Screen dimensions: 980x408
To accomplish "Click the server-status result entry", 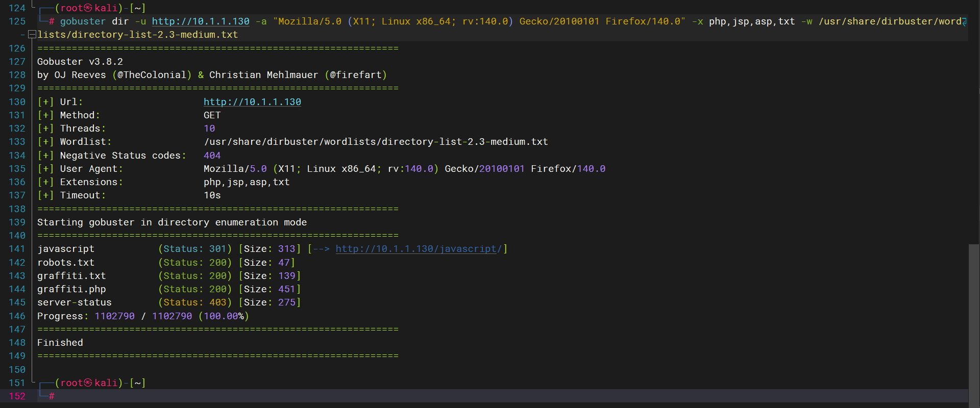I will [x=75, y=302].
